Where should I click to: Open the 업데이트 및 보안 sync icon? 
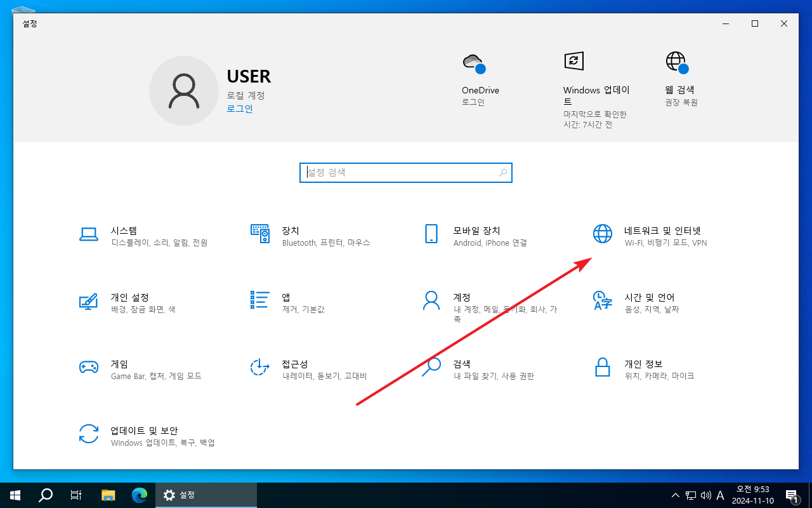point(89,434)
